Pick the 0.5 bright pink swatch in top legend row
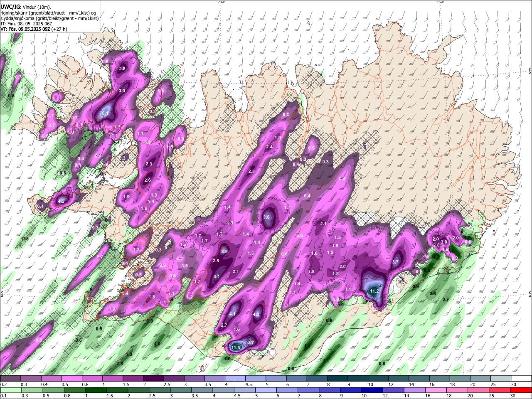The width and height of the screenshot is (532, 399). 71,379
